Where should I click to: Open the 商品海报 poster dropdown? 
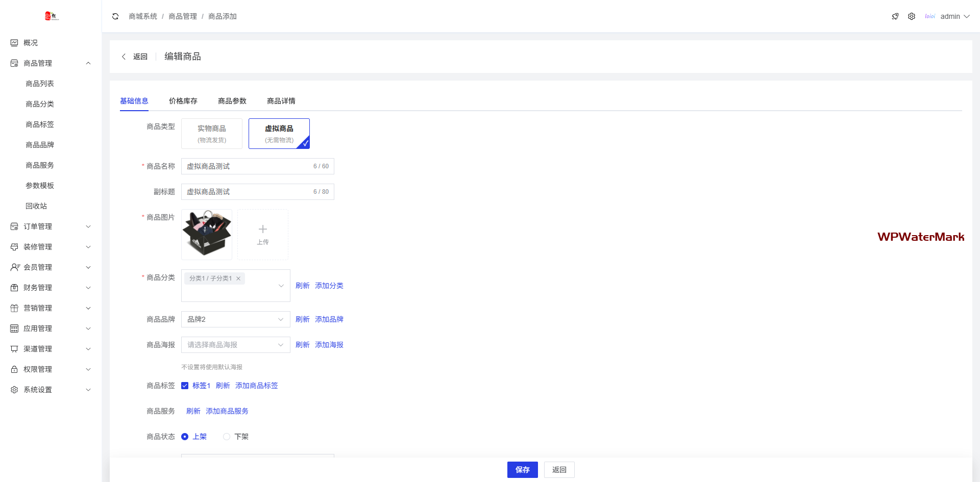pyautogui.click(x=235, y=345)
